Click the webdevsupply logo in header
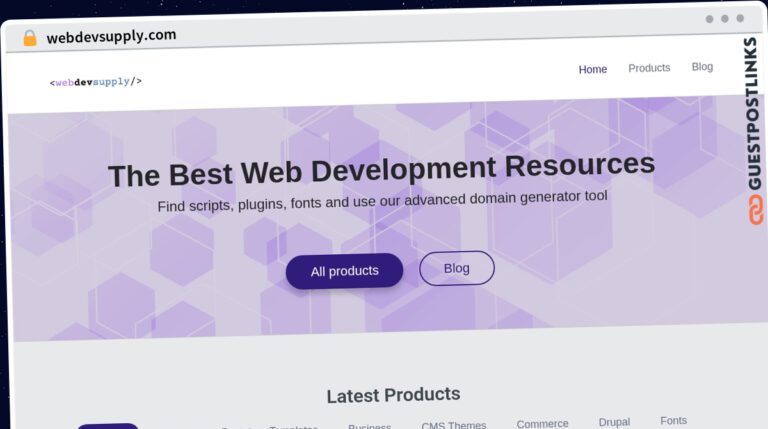768x429 pixels. click(96, 82)
